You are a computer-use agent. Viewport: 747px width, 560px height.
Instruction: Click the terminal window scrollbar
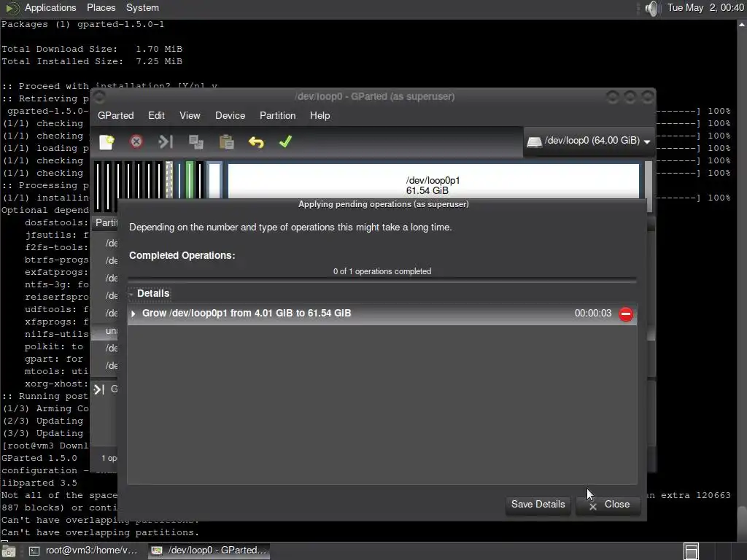[x=742, y=280]
